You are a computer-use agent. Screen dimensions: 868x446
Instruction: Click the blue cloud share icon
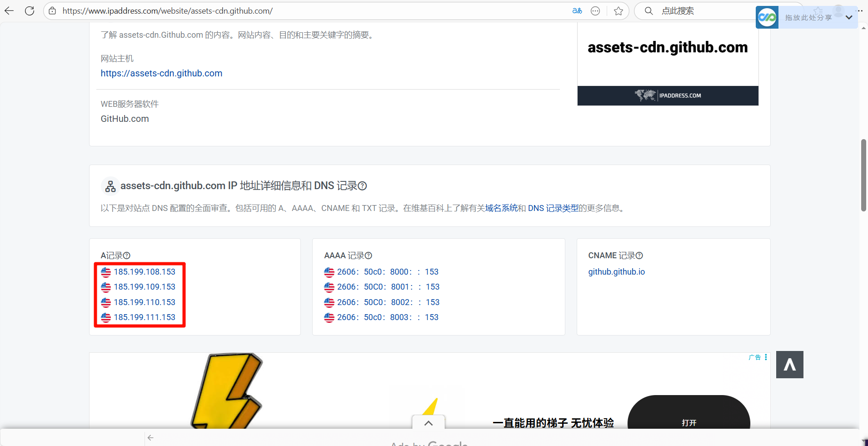(x=767, y=17)
